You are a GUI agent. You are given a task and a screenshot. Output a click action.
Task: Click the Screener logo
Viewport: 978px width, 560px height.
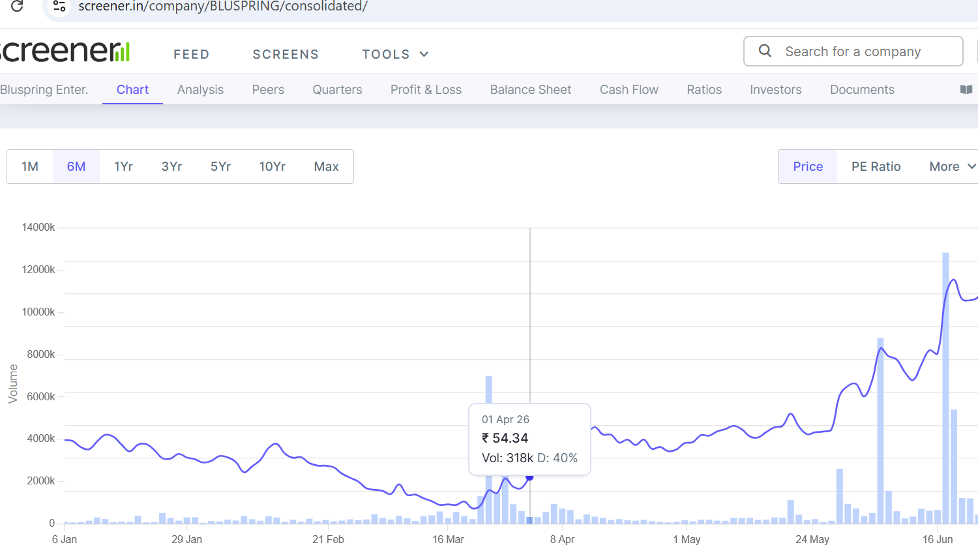point(65,51)
